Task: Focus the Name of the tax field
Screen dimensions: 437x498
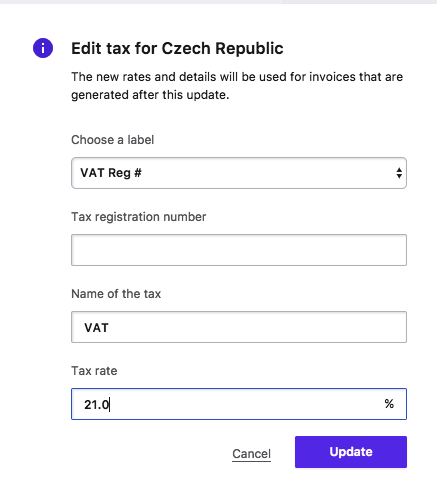Action: 239,327
